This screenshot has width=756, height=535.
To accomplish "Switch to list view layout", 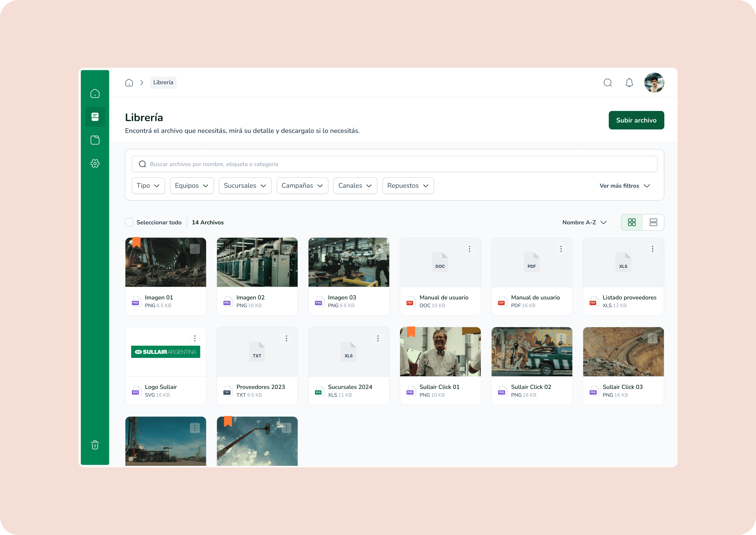I will click(x=653, y=222).
